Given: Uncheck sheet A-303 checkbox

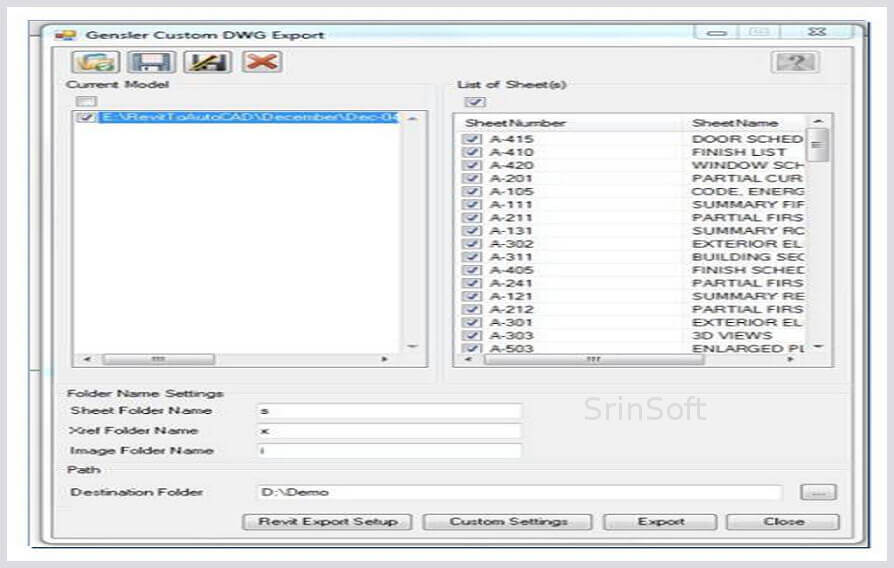Looking at the screenshot, I should pos(472,336).
